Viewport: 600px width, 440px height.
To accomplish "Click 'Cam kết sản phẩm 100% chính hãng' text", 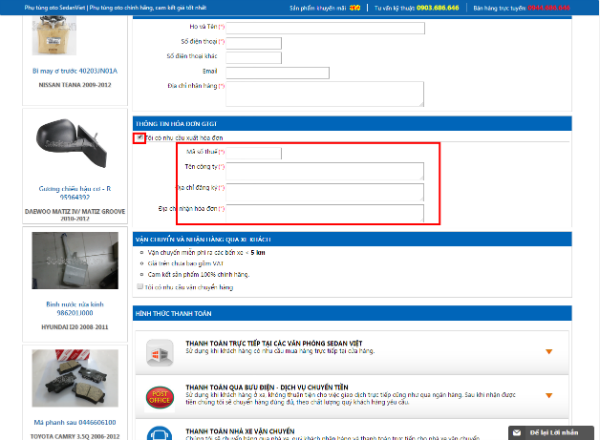I will 198,274.
